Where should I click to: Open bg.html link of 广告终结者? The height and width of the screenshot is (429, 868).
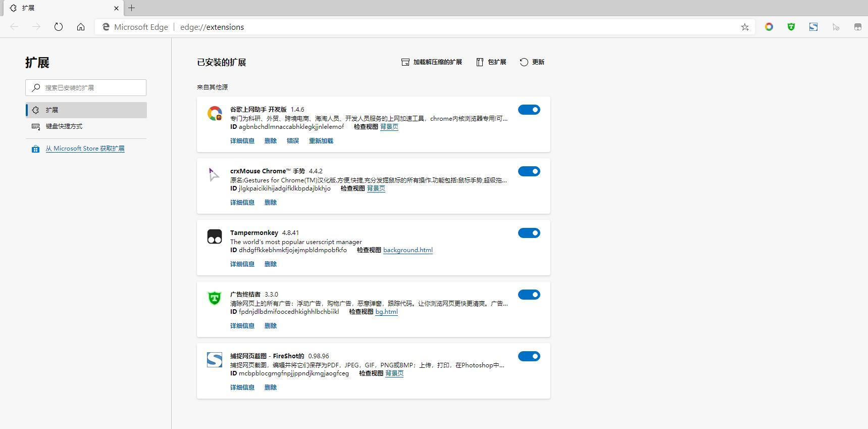click(387, 312)
